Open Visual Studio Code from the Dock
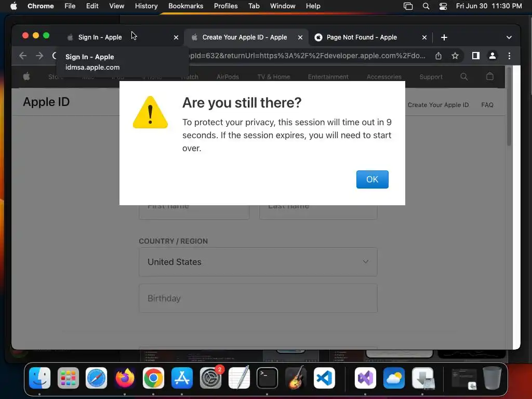Image resolution: width=532 pixels, height=399 pixels. tap(324, 378)
